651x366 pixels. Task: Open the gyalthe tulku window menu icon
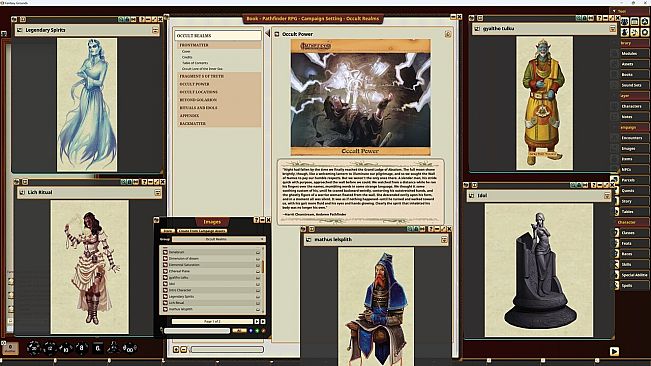click(x=612, y=29)
